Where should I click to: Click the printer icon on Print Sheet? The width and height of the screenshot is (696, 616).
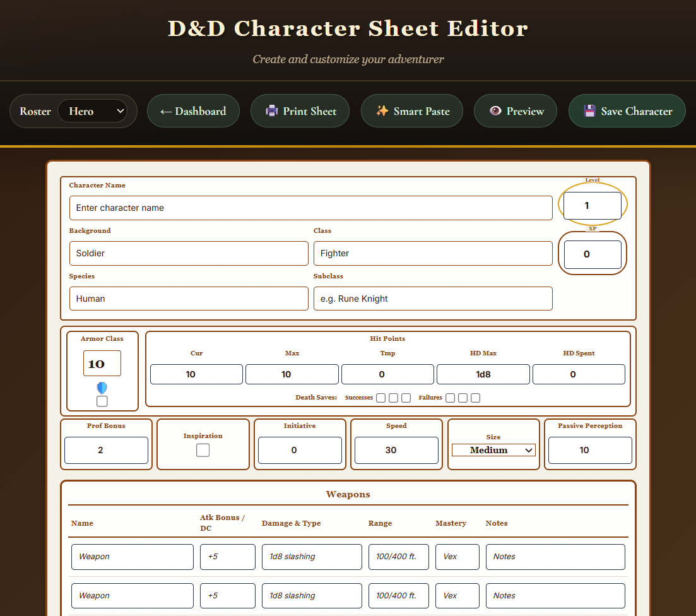click(271, 111)
